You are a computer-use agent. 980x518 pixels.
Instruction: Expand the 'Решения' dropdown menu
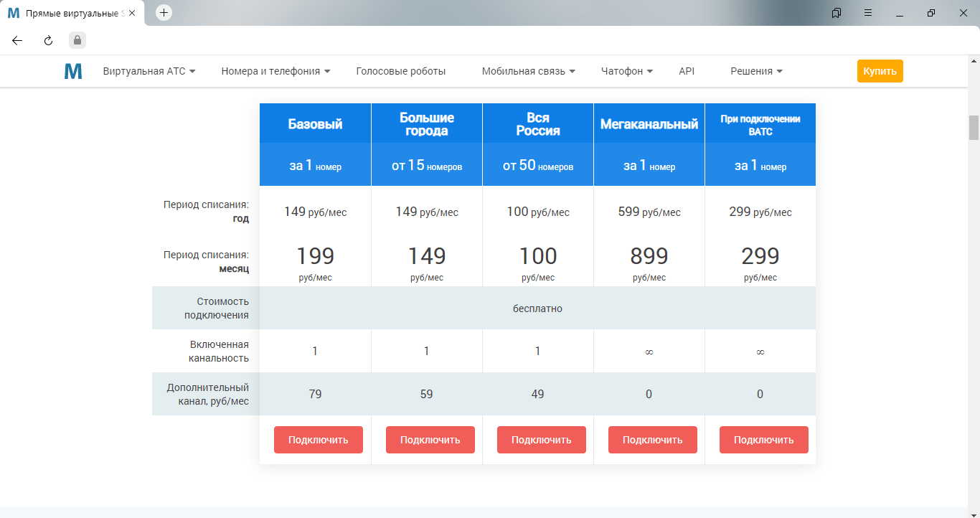coord(756,71)
